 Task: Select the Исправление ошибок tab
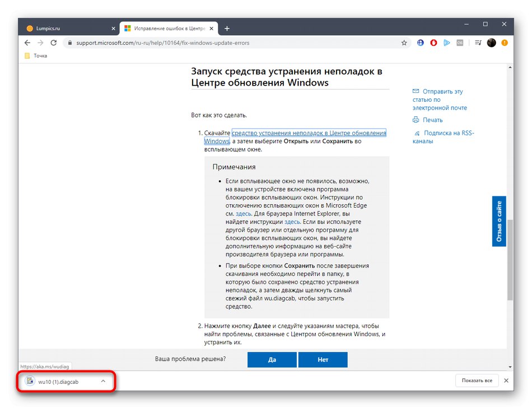point(169,29)
